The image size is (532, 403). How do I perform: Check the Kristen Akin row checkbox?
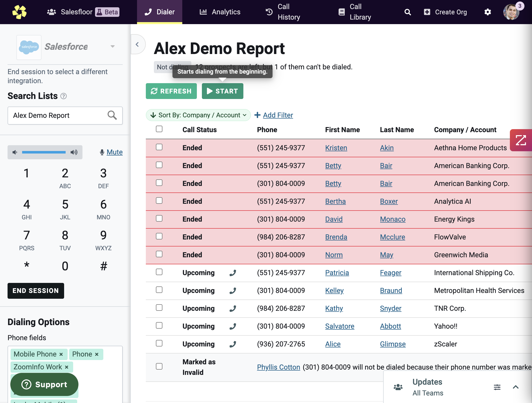click(159, 147)
